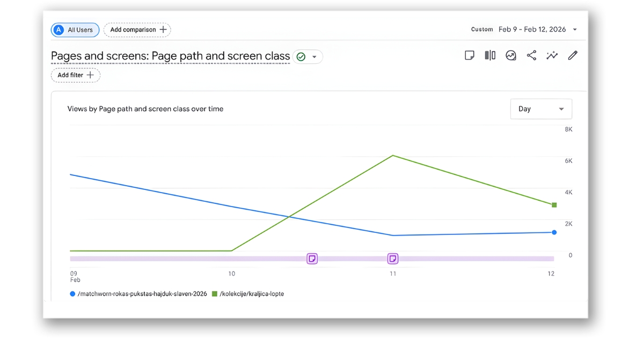
Task: Select the All Users segment chip
Action: [x=75, y=30]
